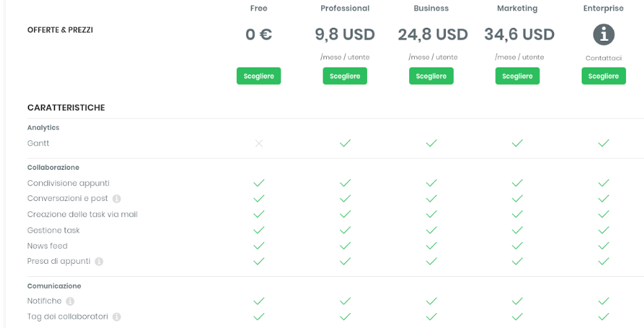The image size is (644, 328).
Task: Click Scegliere for the Marketing plan
Action: click(x=518, y=76)
